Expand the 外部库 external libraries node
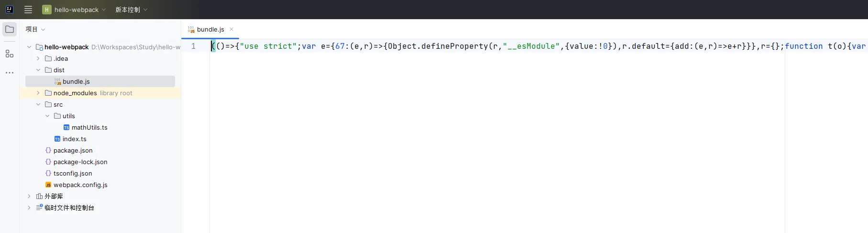 [x=29, y=196]
